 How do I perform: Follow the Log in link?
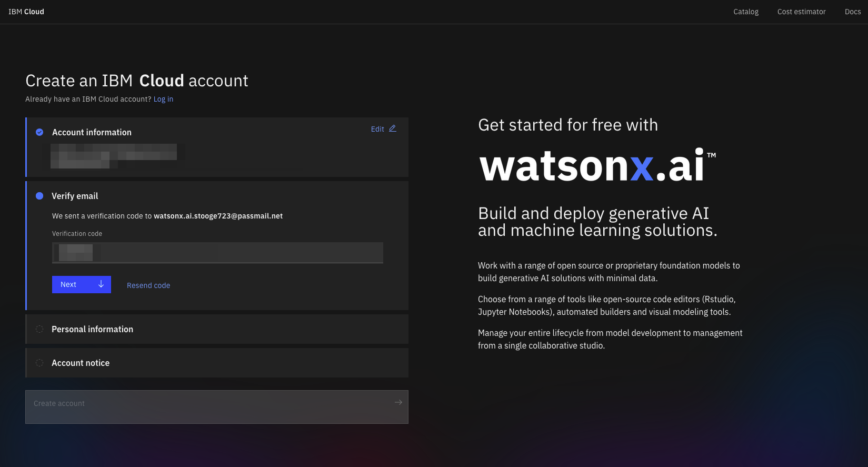point(163,99)
